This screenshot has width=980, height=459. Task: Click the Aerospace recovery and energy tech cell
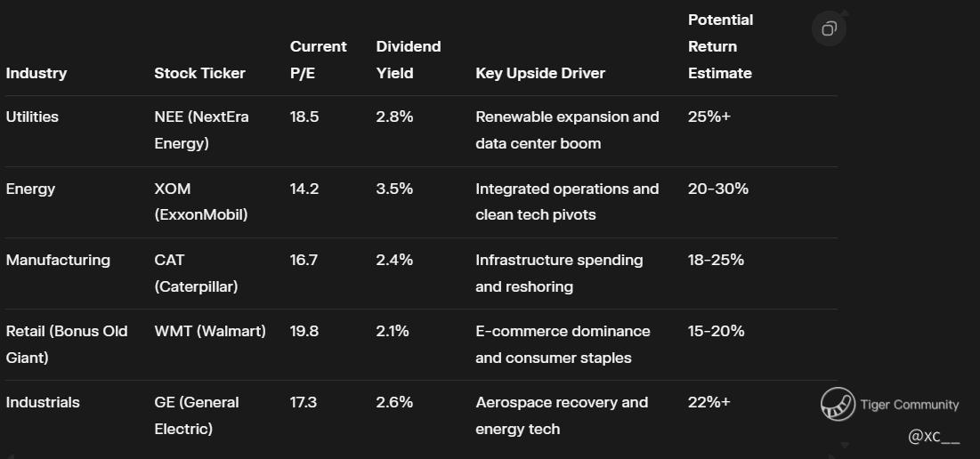point(562,415)
